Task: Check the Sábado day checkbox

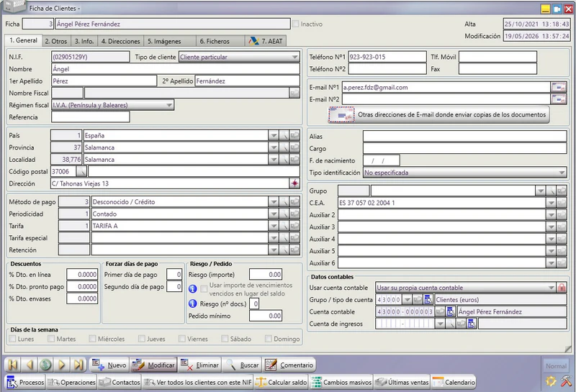Action: click(225, 339)
